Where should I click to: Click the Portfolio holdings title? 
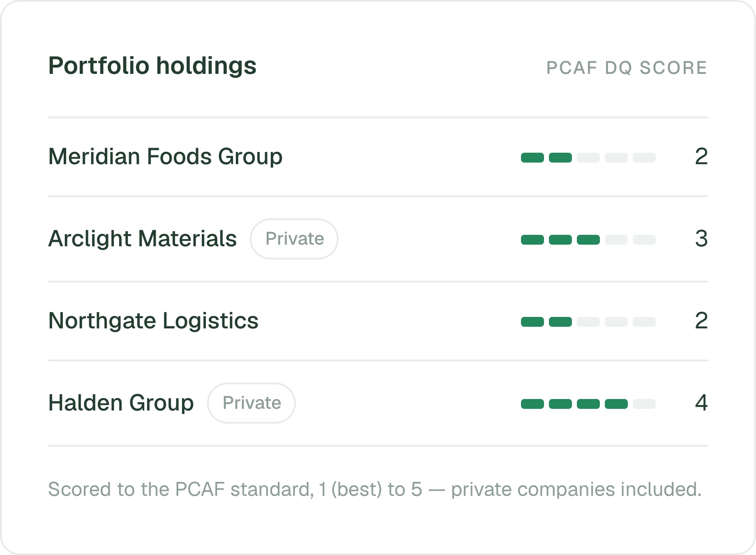(x=152, y=66)
